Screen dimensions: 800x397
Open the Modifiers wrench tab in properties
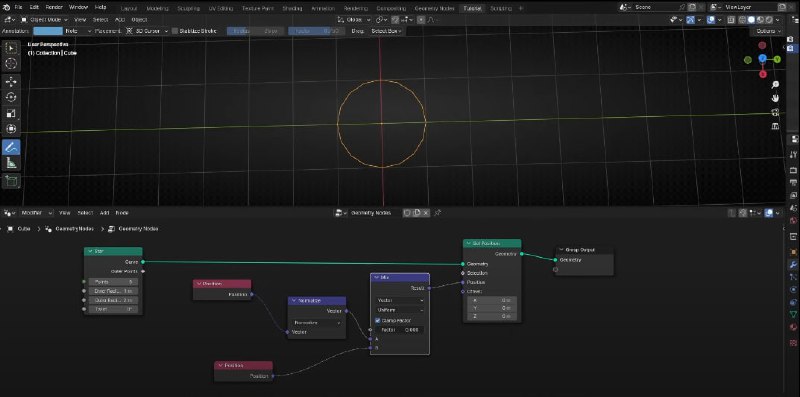tap(793, 264)
